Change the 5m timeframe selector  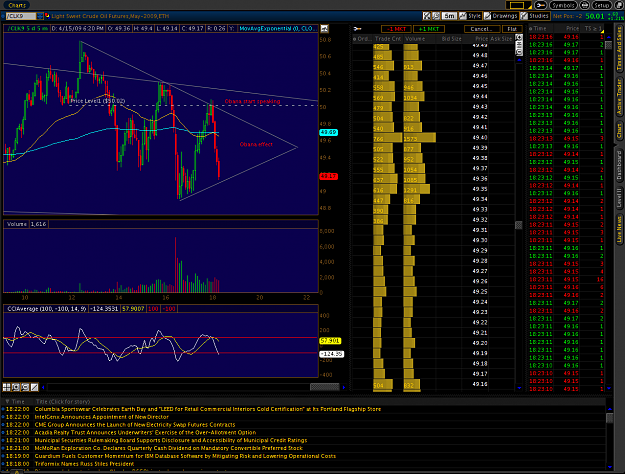pos(449,16)
